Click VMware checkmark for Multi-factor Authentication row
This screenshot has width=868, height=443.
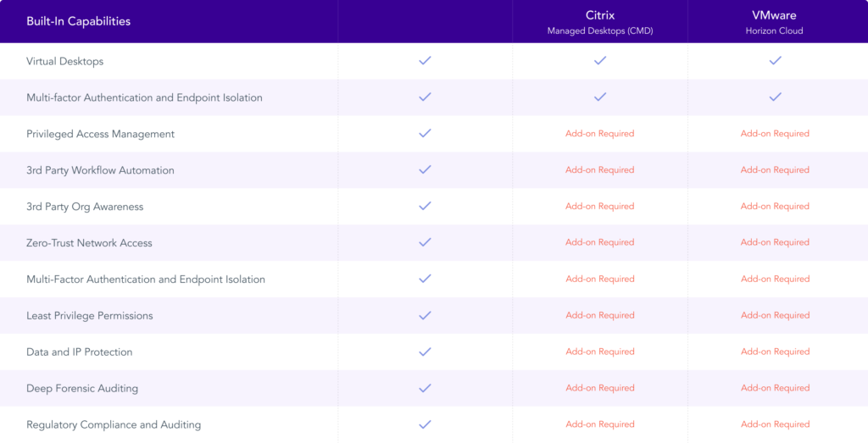click(x=775, y=97)
